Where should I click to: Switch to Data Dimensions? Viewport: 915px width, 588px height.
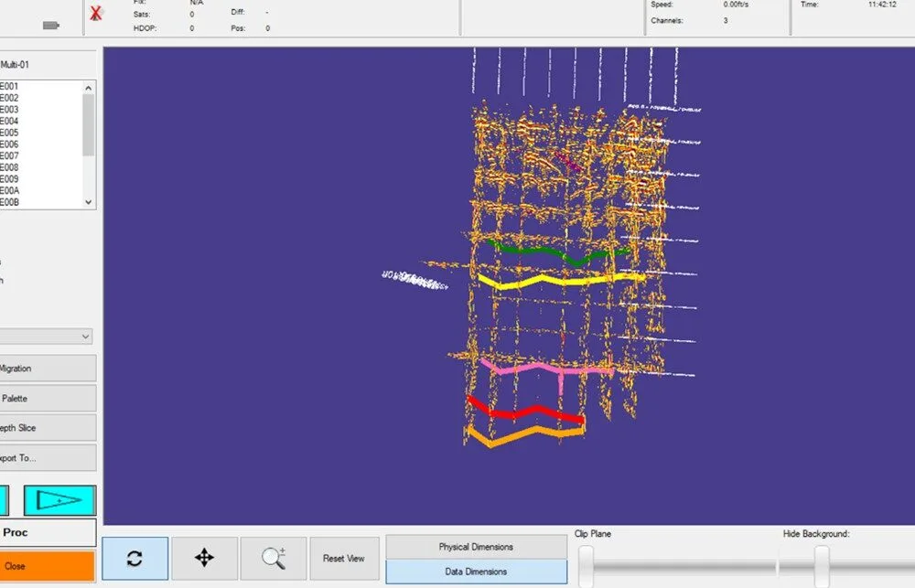476,572
